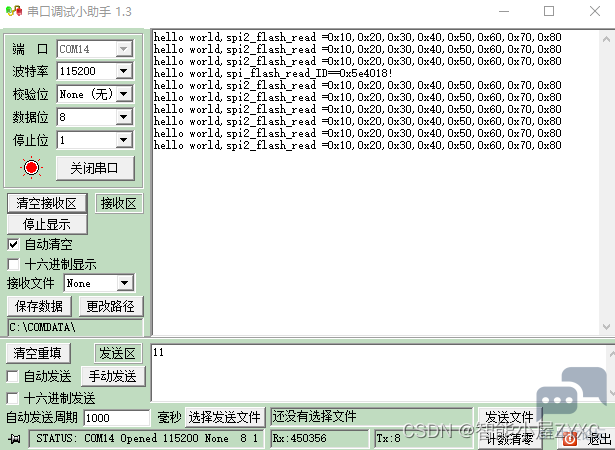This screenshot has width=615, height=450.
Task: Enable the 自动发送 checkbox
Action: coord(12,376)
